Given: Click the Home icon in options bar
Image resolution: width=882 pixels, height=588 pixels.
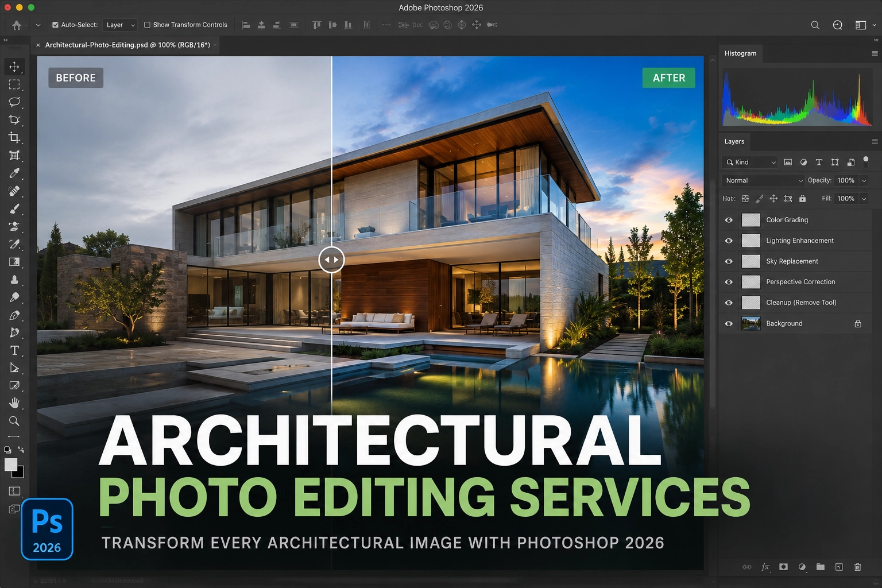Looking at the screenshot, I should click(17, 25).
